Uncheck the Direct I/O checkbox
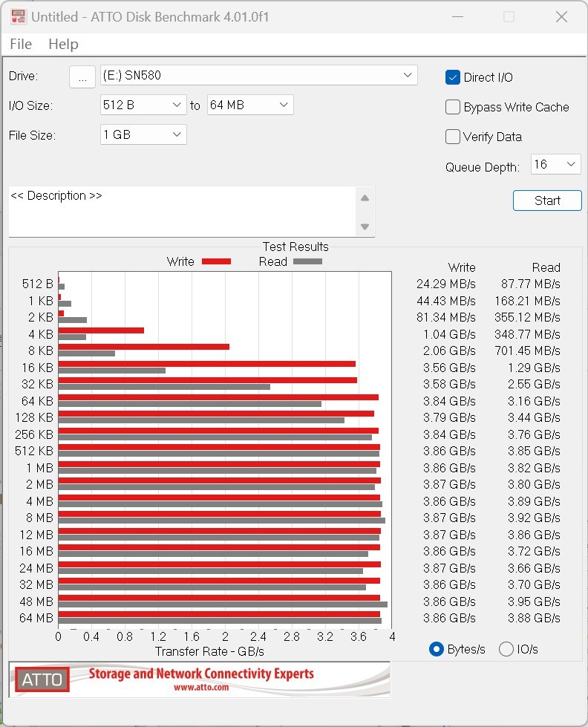 coord(453,77)
